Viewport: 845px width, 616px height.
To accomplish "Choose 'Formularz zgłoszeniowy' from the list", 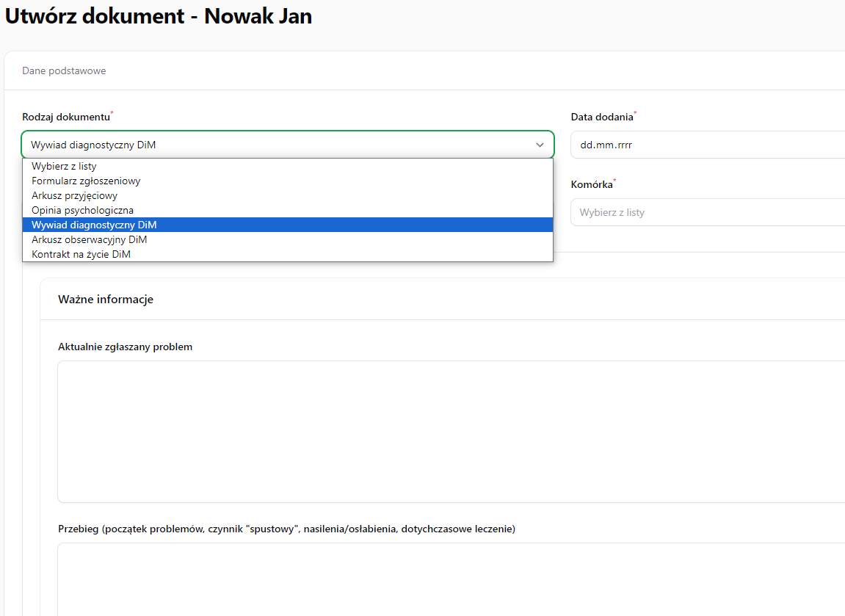I will (86, 181).
